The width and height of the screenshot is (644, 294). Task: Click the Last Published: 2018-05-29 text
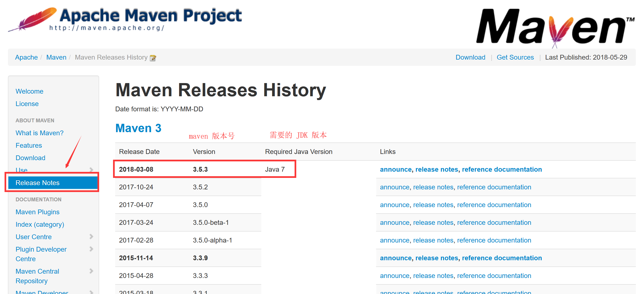tap(586, 57)
